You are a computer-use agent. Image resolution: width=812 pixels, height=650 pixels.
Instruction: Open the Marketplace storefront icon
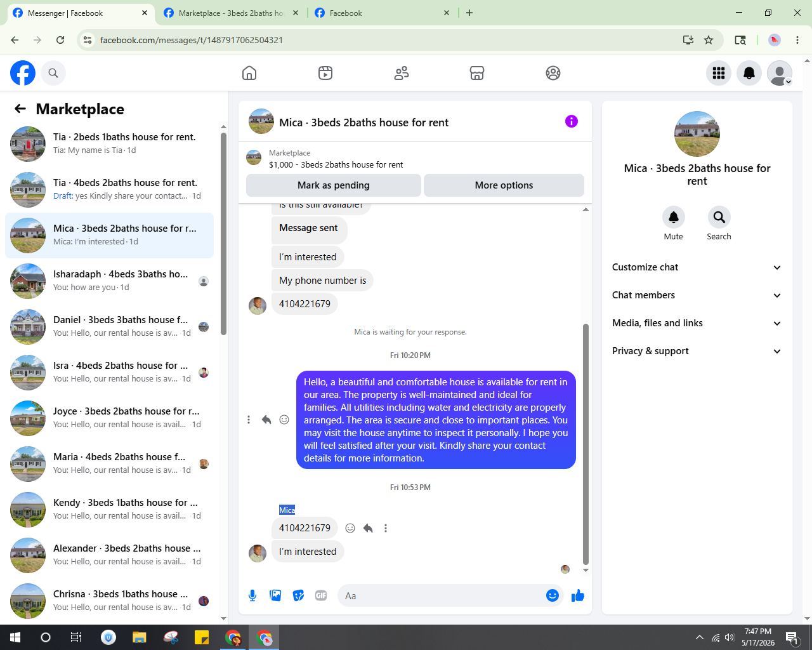pyautogui.click(x=477, y=73)
